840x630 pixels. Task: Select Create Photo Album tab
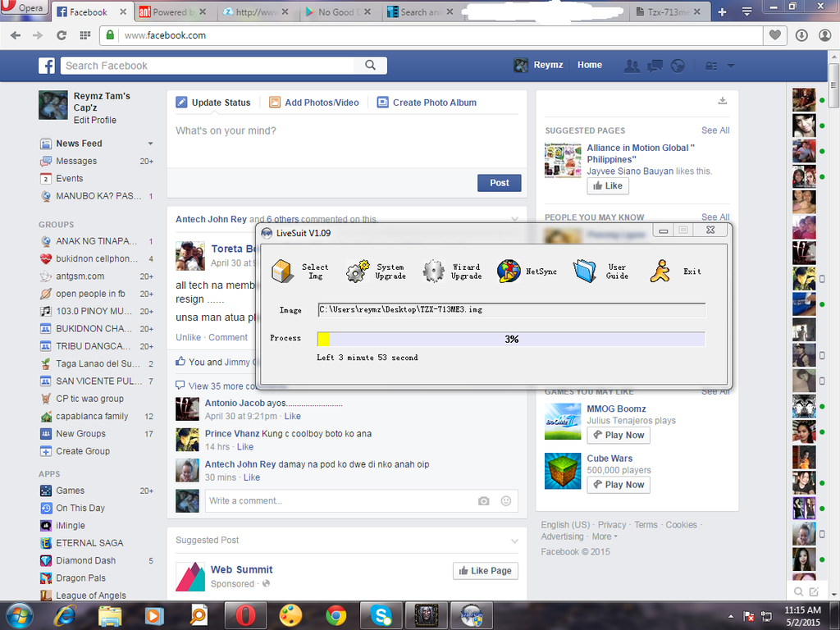click(427, 103)
